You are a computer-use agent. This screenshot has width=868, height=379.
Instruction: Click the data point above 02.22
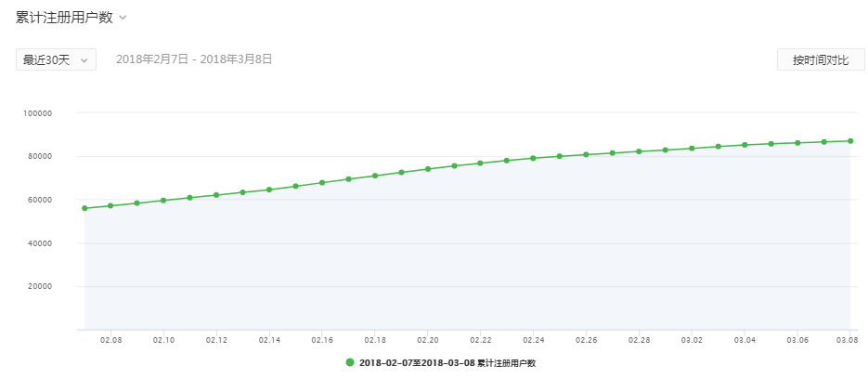480,163
